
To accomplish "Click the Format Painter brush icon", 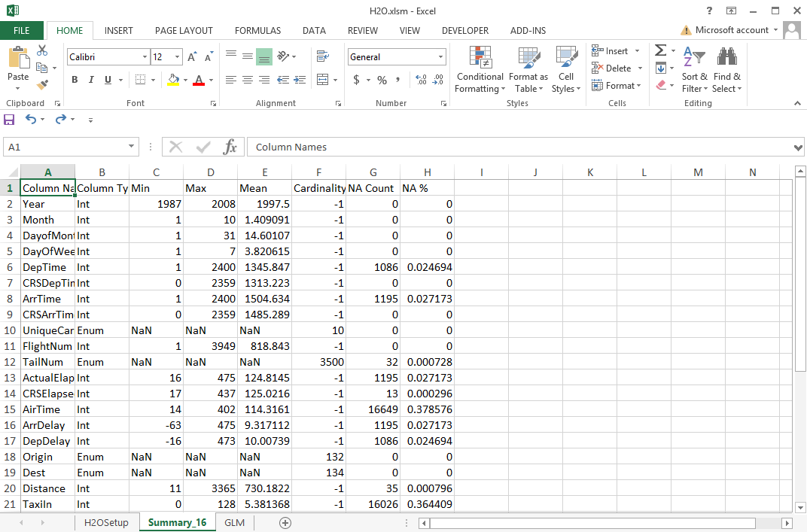I will [x=42, y=85].
